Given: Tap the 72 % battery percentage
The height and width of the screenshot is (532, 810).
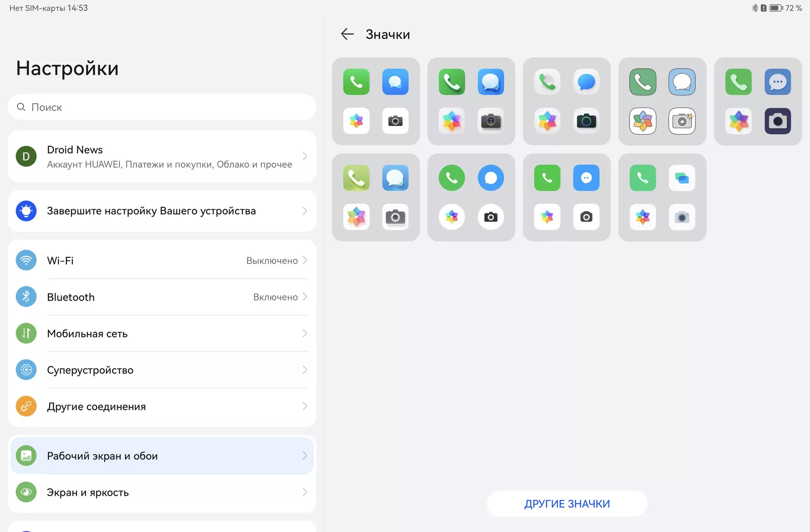Looking at the screenshot, I should [x=794, y=8].
